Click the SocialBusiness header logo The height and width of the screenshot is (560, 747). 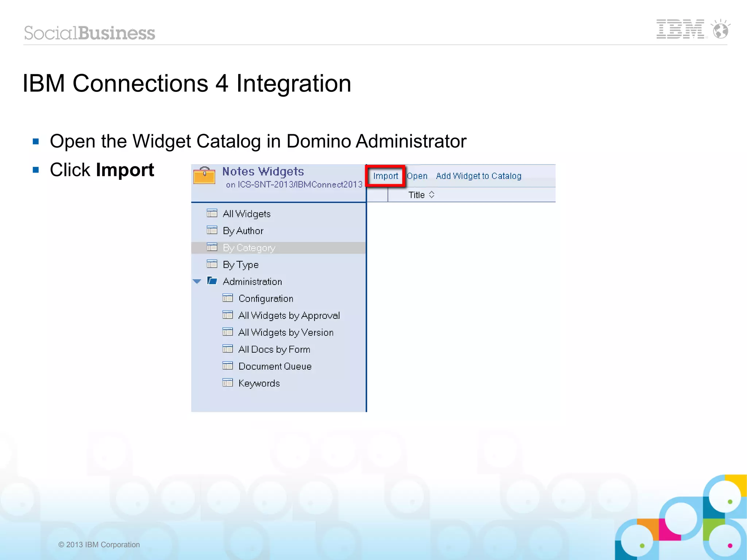(x=90, y=33)
